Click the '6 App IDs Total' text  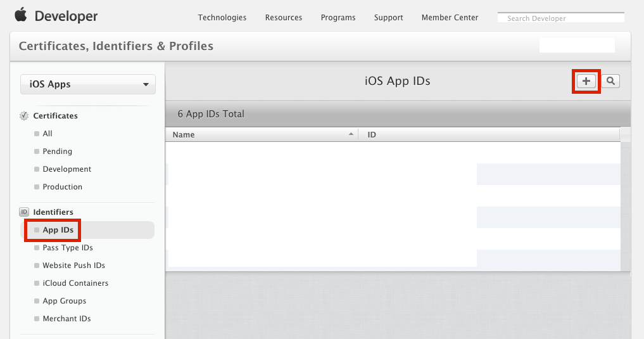[211, 114]
